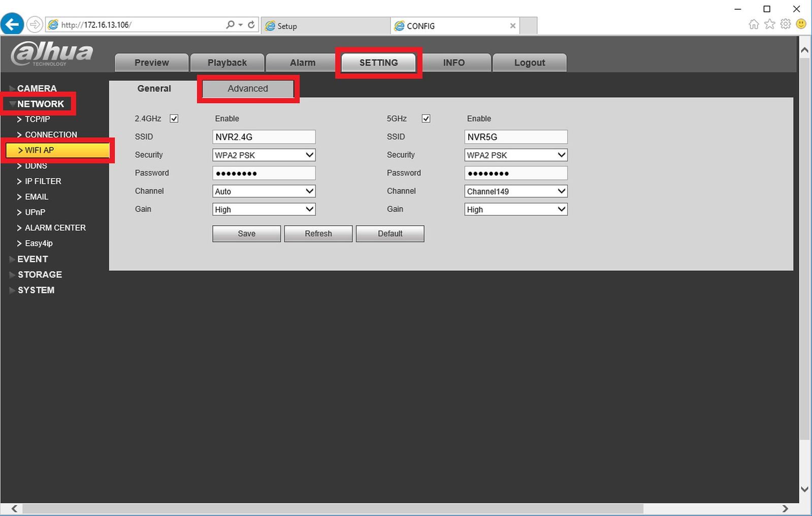
Task: Open the INFO menu tab
Action: pos(454,62)
